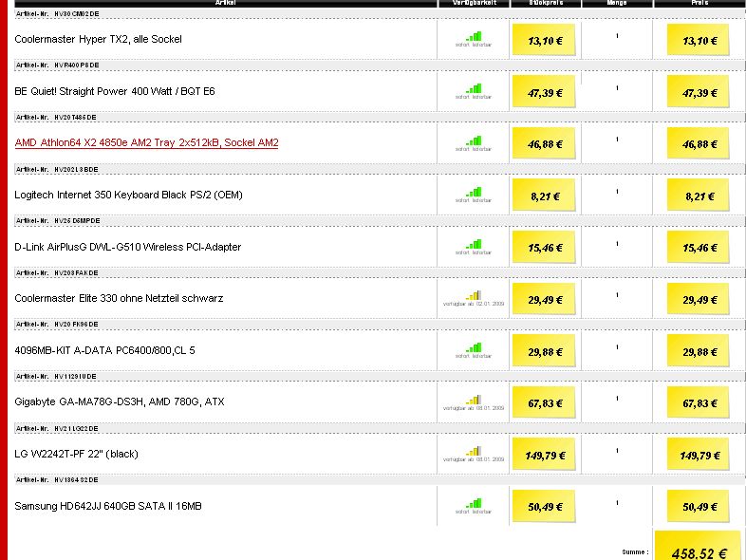Click yellow availability icon for LG W2242T-PF

(x=474, y=451)
